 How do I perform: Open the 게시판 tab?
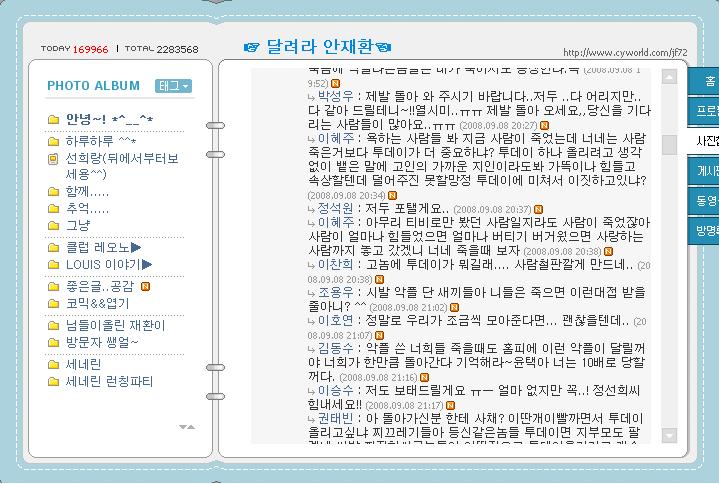point(707,171)
